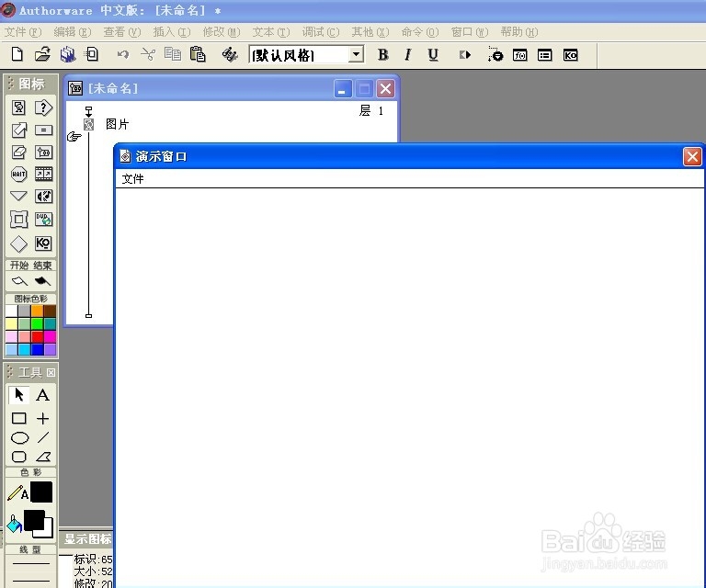Choose the Text (A) tool
This screenshot has width=706, height=588.
[x=43, y=394]
